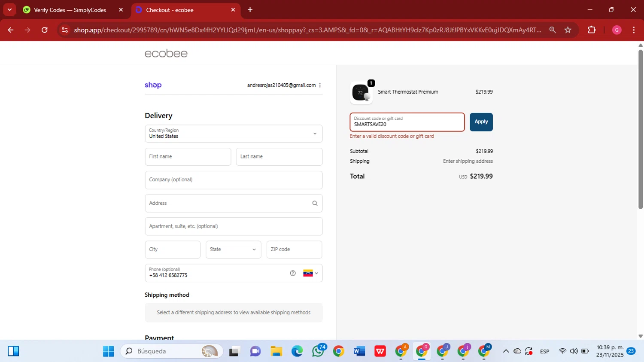
Task: Click the zoom magnifier icon in address bar
Action: [x=553, y=30]
